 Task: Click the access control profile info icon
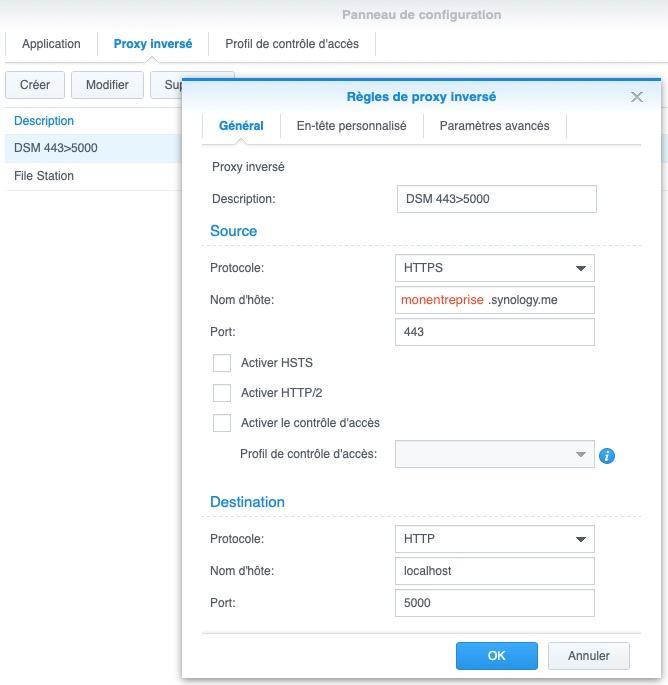(606, 456)
